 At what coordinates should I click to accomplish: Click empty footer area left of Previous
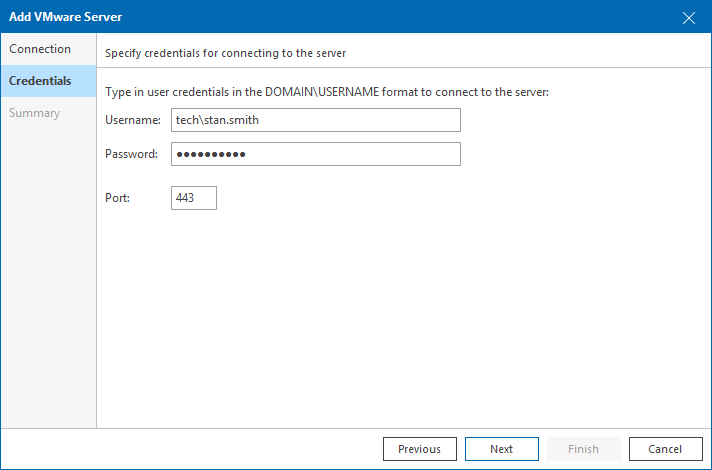click(x=200, y=449)
